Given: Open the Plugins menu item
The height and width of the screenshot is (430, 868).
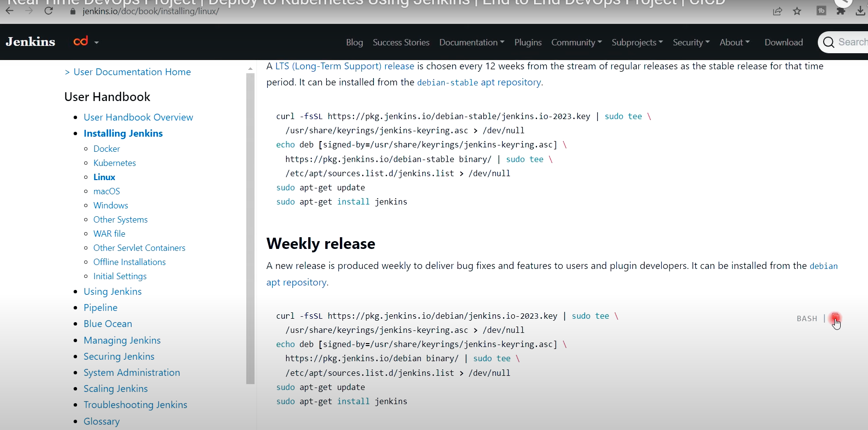Looking at the screenshot, I should tap(528, 42).
